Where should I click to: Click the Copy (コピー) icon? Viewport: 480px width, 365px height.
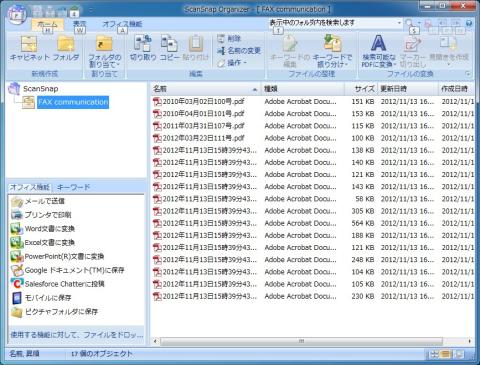(x=170, y=48)
